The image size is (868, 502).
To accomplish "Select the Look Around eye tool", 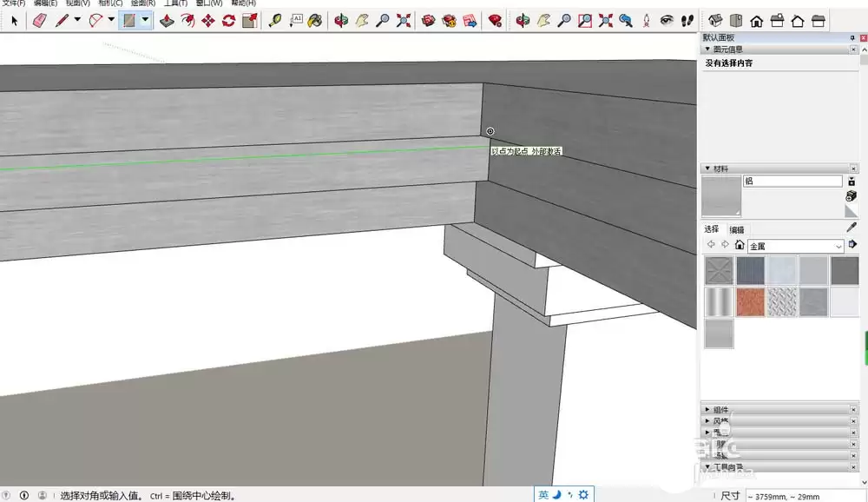I will pyautogui.click(x=667, y=20).
